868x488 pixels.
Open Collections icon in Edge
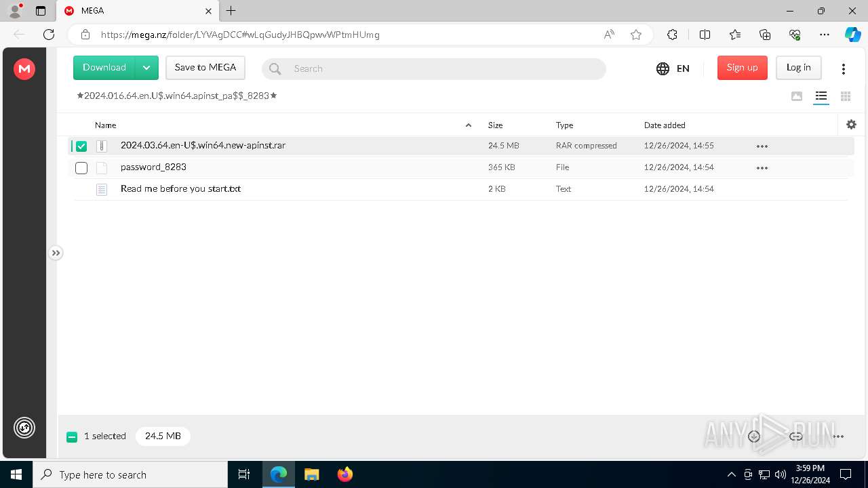coord(765,35)
